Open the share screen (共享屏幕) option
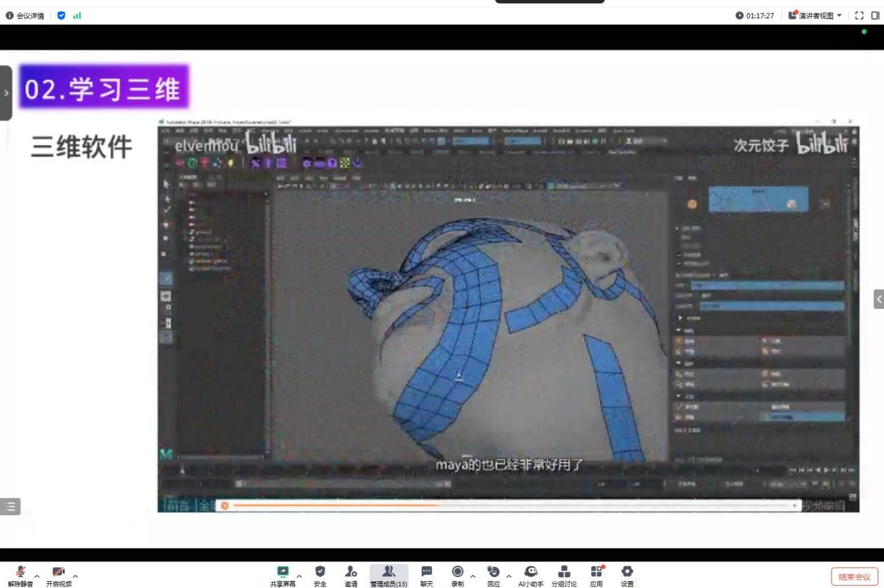 (x=282, y=575)
